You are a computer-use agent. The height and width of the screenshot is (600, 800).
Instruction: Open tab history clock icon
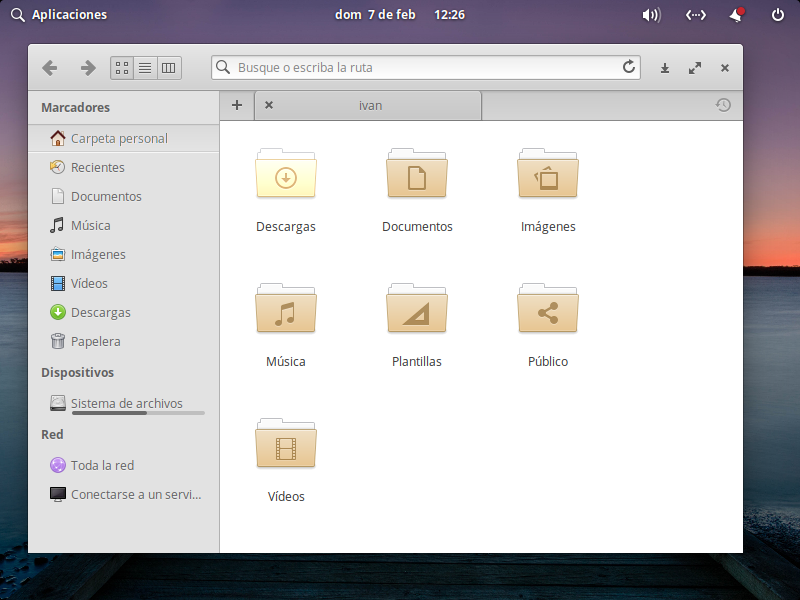click(x=723, y=105)
